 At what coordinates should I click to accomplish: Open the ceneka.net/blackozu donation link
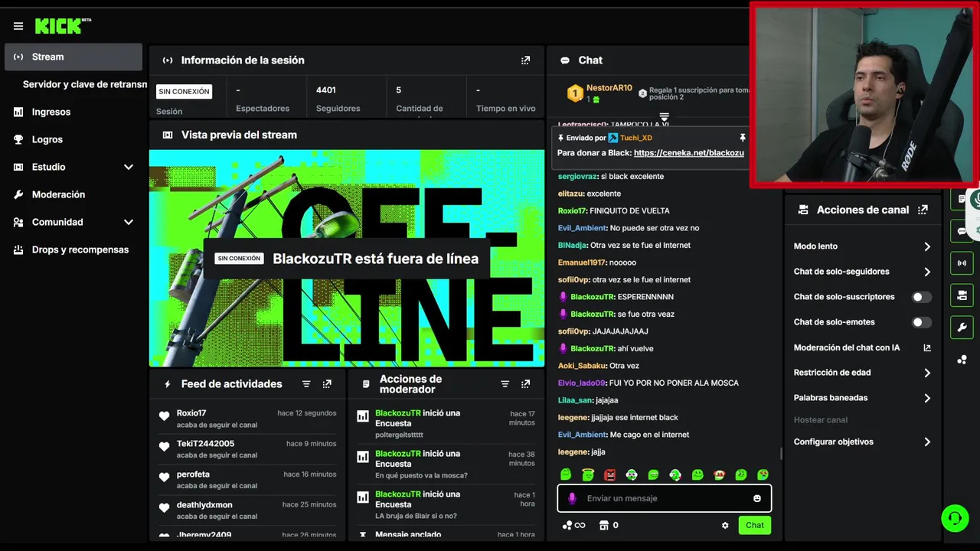(x=689, y=153)
